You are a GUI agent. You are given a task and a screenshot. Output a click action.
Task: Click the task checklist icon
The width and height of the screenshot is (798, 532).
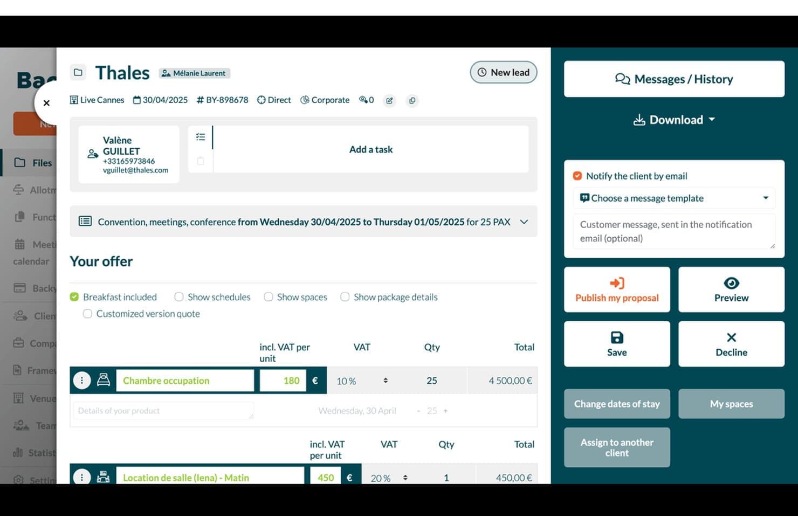click(x=201, y=137)
